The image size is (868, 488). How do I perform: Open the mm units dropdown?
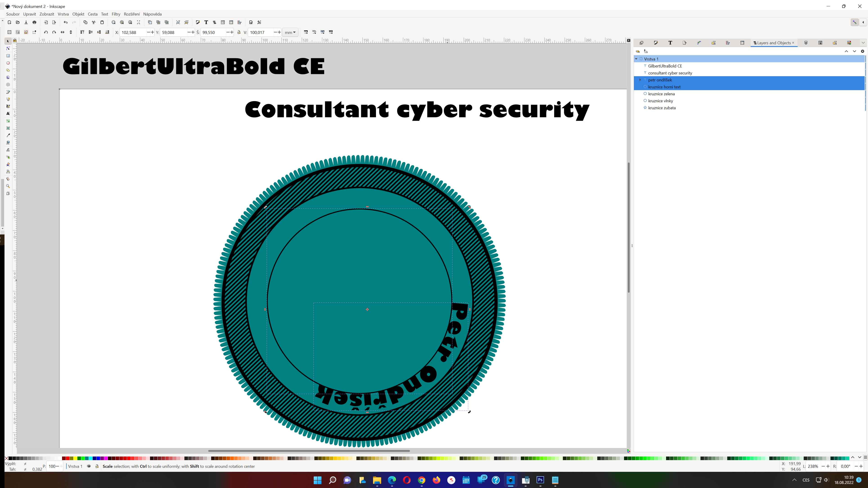(x=290, y=32)
